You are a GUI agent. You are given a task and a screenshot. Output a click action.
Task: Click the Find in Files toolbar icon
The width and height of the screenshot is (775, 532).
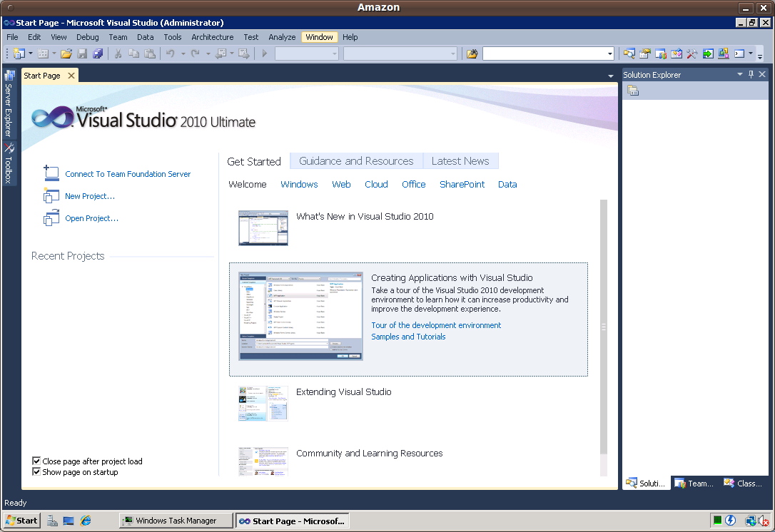(472, 53)
